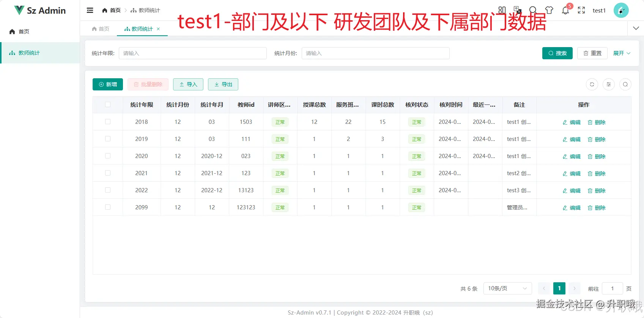Click the 批量删除 batch delete button
The image size is (644, 318).
(148, 84)
